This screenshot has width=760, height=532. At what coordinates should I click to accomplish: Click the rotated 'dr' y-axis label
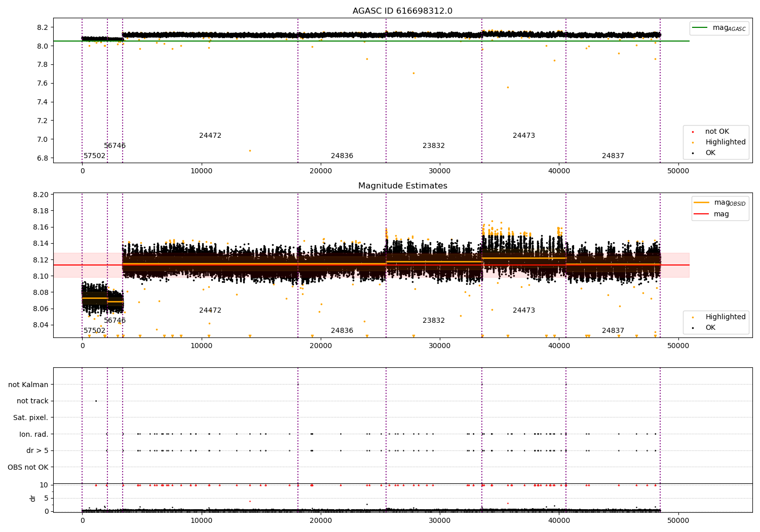(x=33, y=498)
